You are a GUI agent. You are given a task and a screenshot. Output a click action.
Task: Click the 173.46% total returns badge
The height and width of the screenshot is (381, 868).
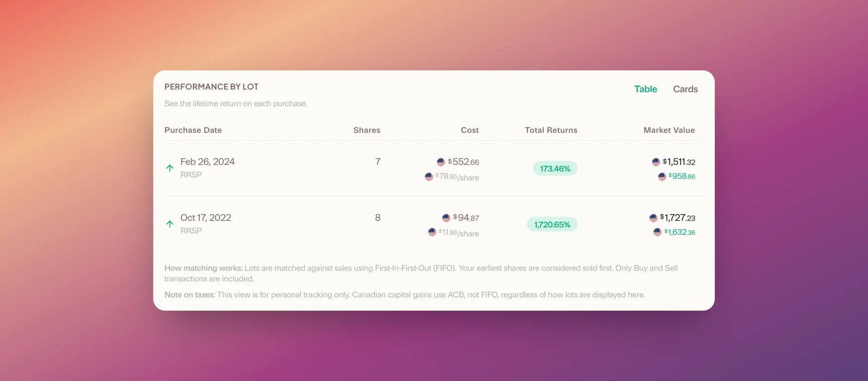point(555,168)
